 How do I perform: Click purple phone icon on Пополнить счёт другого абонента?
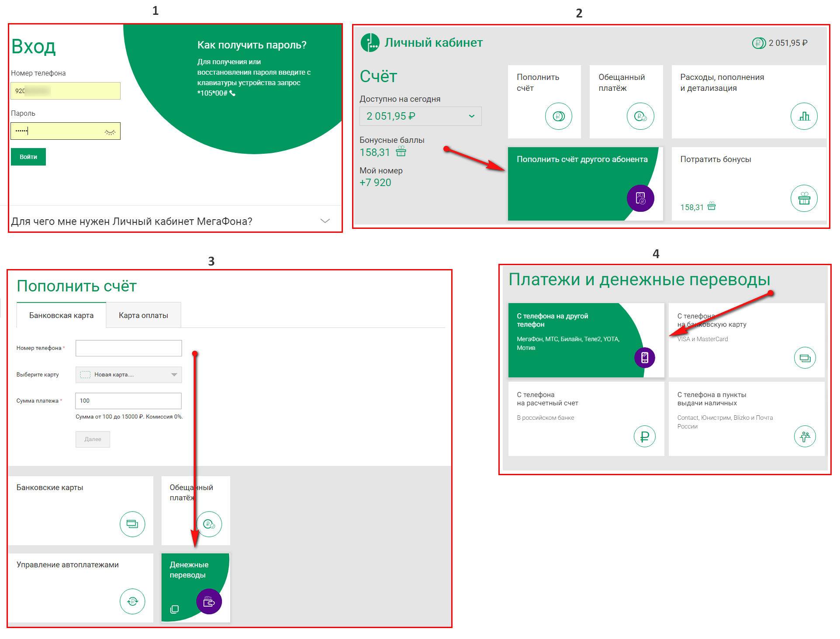640,199
